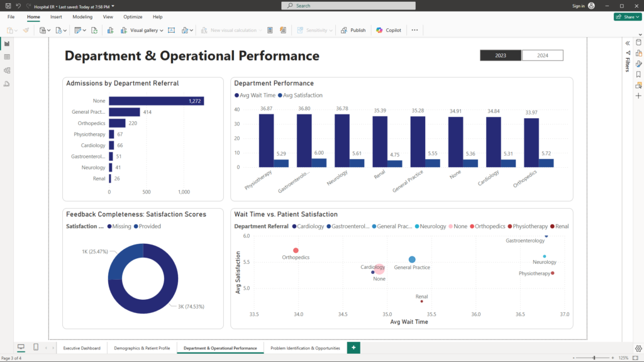Adjust the zoom slider in status bar
The height and width of the screenshot is (362, 644).
coord(594,358)
